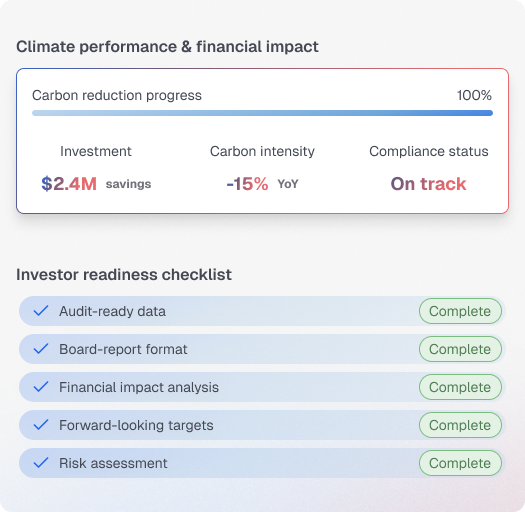Click the Investor readiness checklist heading
This screenshot has height=512, width=525.
point(124,275)
